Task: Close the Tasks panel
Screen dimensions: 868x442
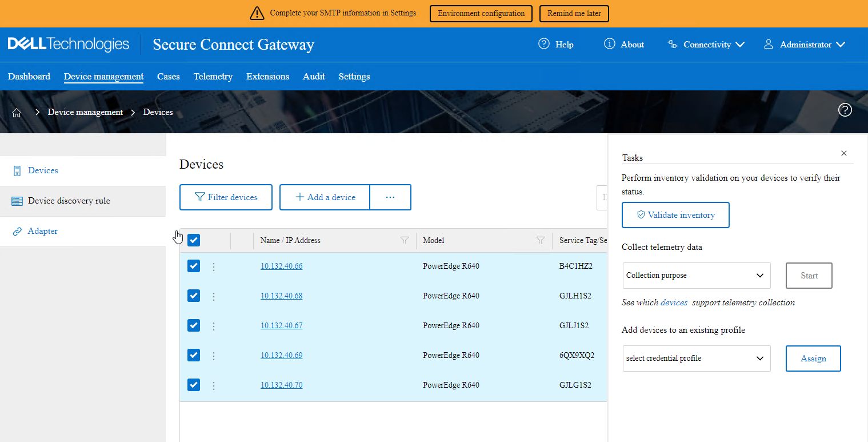Action: pyautogui.click(x=844, y=153)
